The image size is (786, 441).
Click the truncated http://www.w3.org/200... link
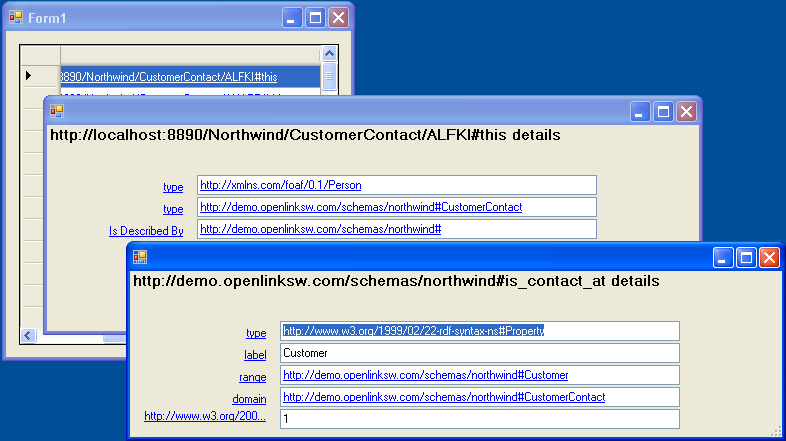[205, 416]
